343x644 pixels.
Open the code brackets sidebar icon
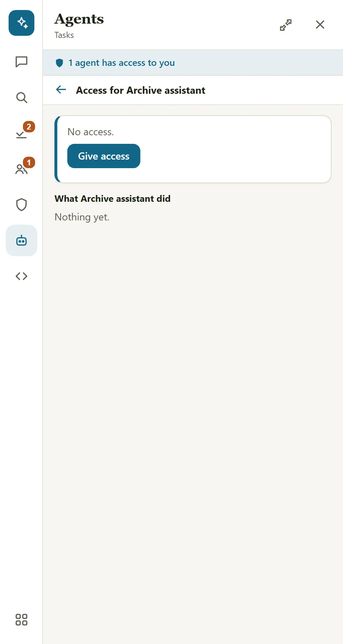tap(21, 276)
